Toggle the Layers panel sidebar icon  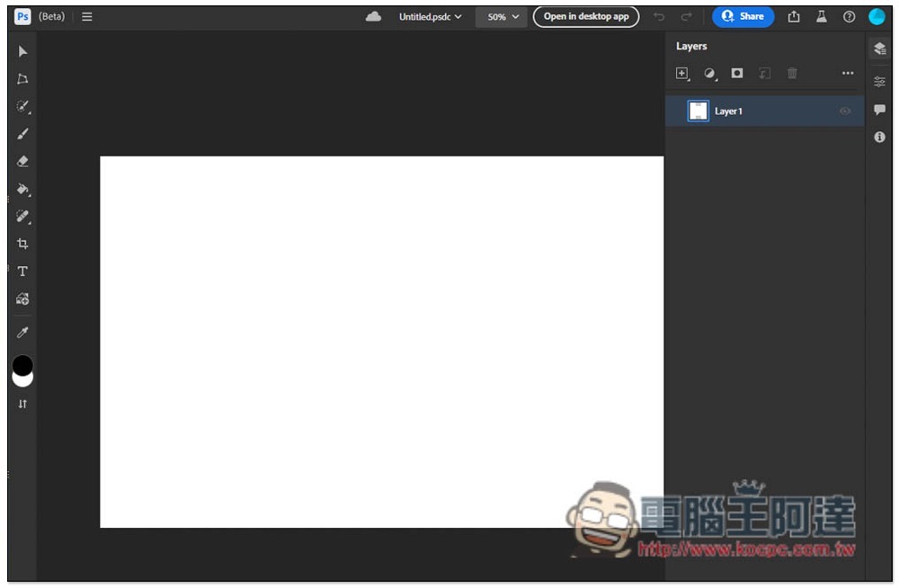point(879,49)
